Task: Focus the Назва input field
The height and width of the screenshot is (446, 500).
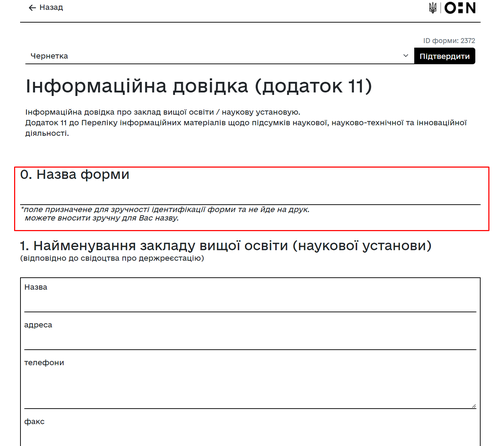Action: point(250,302)
